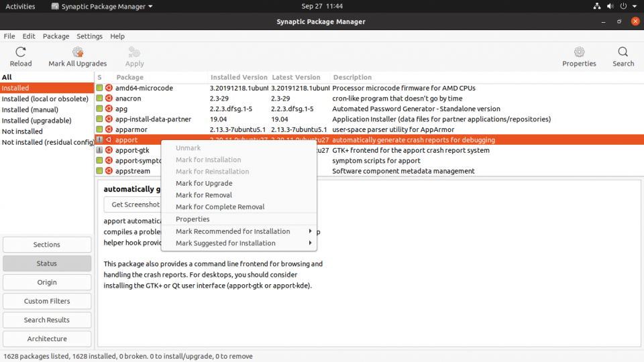Click Ubuntu logo icon next to anacron
This screenshot has width=644, height=362.
109,98
